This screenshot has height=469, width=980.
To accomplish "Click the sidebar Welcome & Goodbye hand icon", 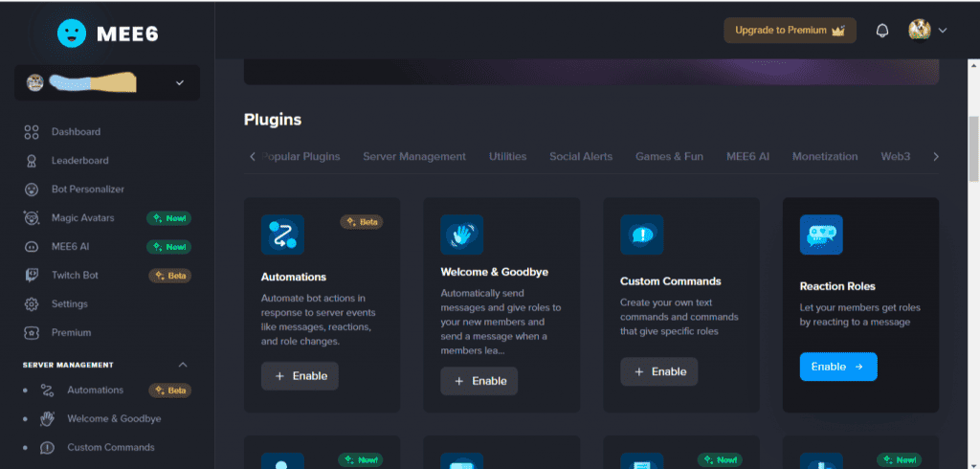I will (47, 419).
